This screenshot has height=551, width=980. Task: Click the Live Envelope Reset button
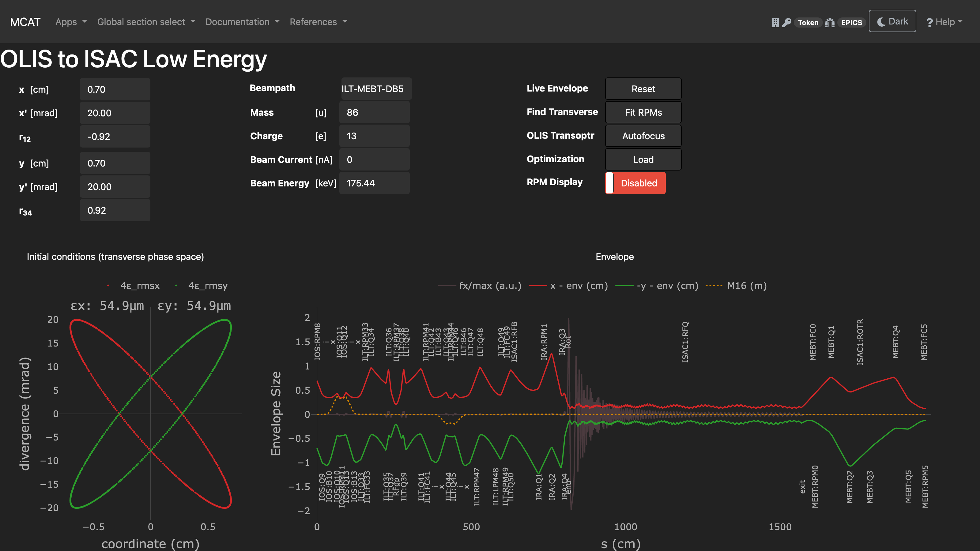tap(643, 88)
